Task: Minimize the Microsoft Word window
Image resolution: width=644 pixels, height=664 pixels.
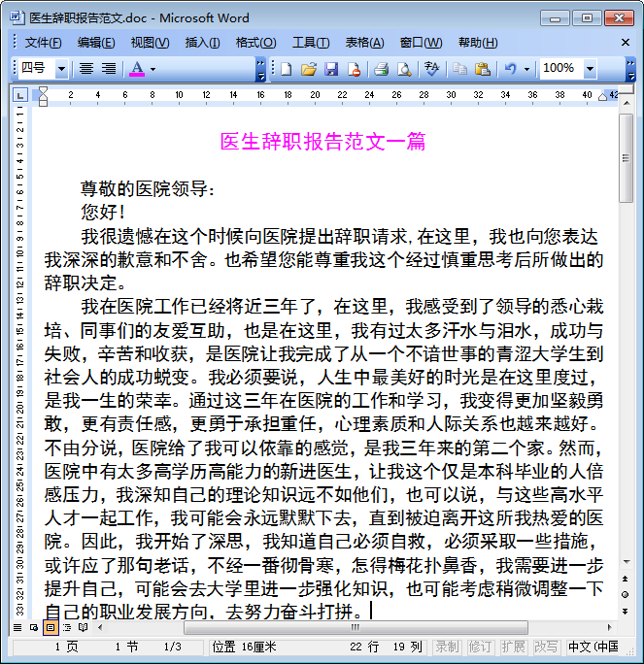Action: point(555,18)
